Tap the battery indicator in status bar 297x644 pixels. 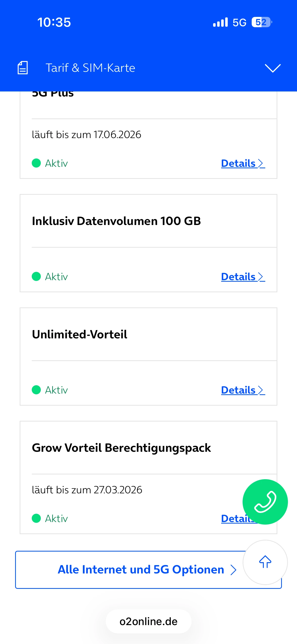click(261, 22)
